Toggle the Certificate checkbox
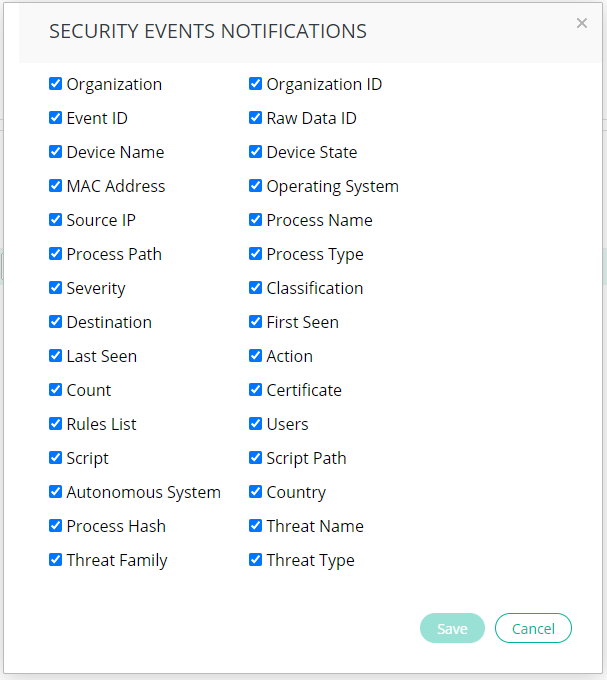 coord(256,390)
